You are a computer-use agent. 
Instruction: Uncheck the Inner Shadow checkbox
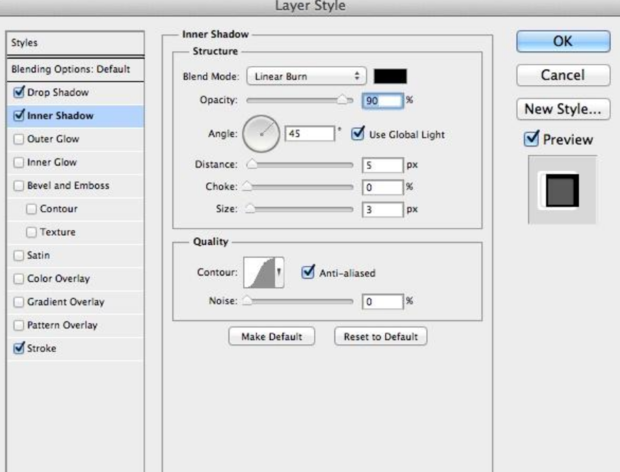coord(19,115)
